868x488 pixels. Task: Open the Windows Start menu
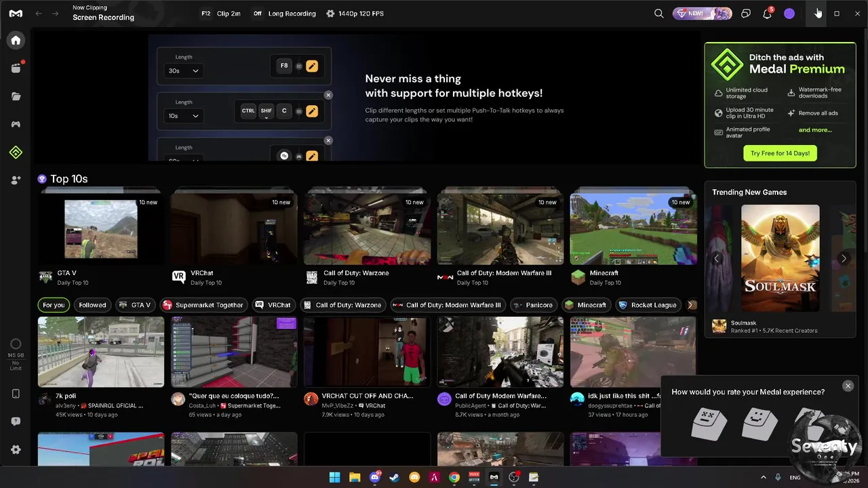(x=334, y=477)
